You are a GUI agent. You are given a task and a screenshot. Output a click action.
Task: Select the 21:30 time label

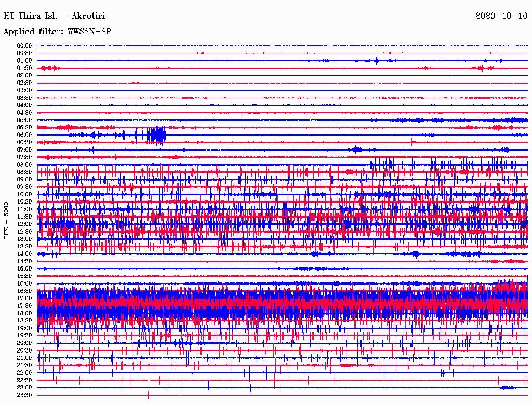click(24, 366)
